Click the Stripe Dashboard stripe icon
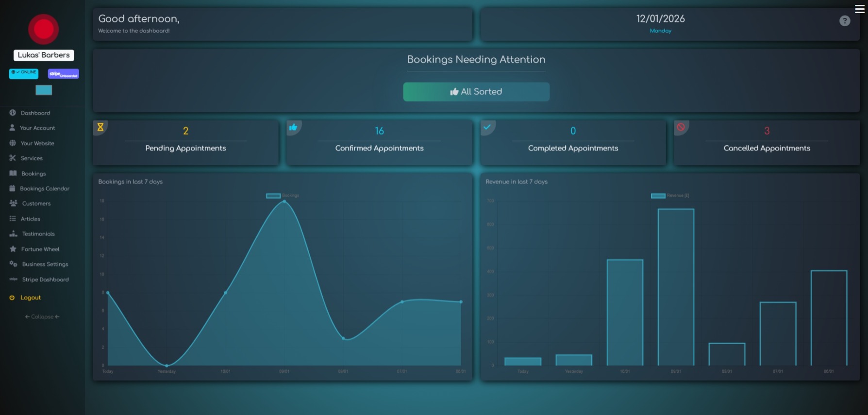868x415 pixels. [x=14, y=279]
